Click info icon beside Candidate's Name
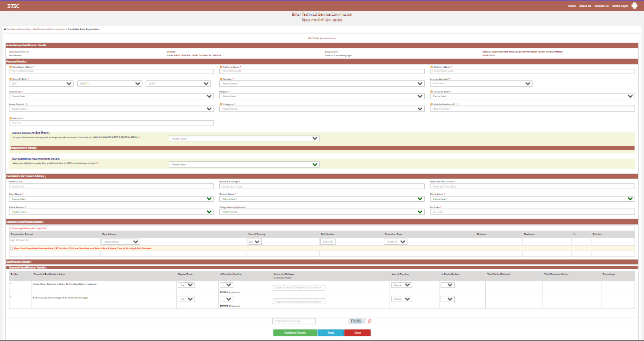Screen dimensions: 644x341 tap(11, 67)
